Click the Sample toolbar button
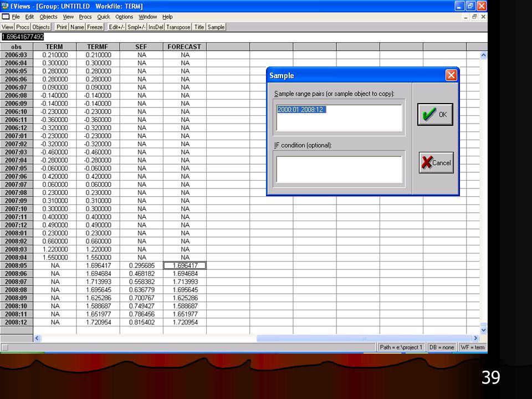Screen dimensions: 532x399 [216, 27]
